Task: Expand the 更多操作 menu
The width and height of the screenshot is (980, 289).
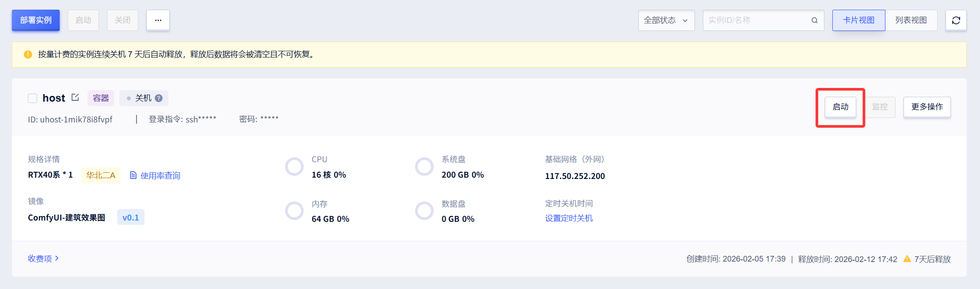Action: pos(927,107)
